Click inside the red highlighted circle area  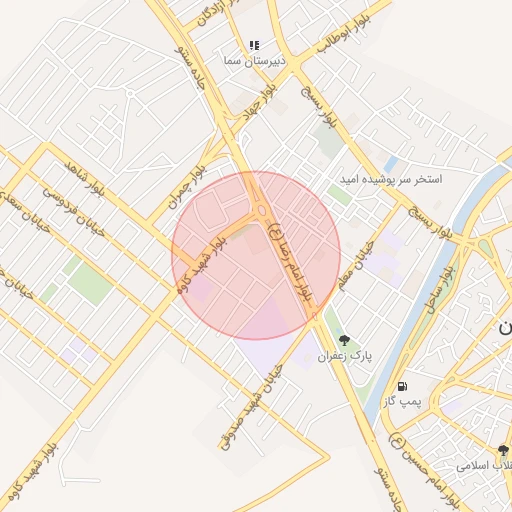(256, 256)
